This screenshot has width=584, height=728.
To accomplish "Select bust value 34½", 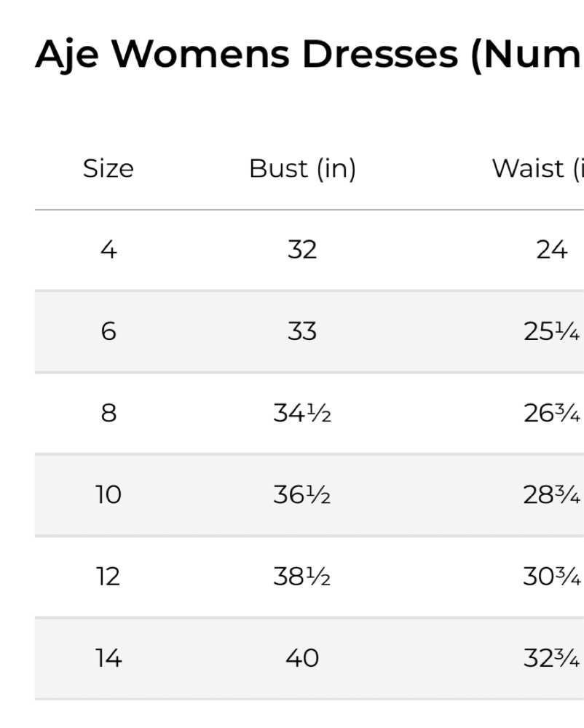I will [302, 414].
